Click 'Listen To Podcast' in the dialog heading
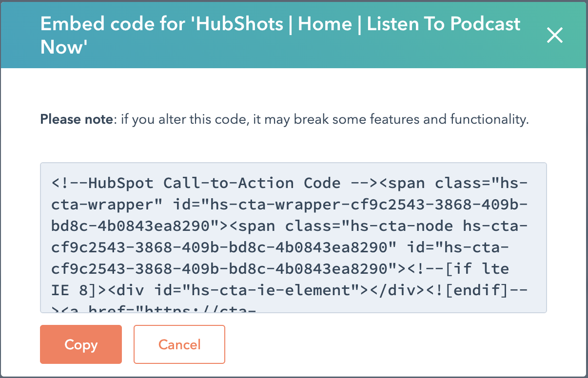The image size is (588, 378). [444, 24]
